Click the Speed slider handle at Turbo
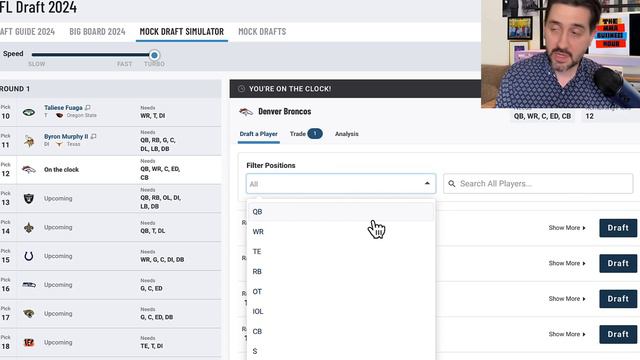 [154, 55]
